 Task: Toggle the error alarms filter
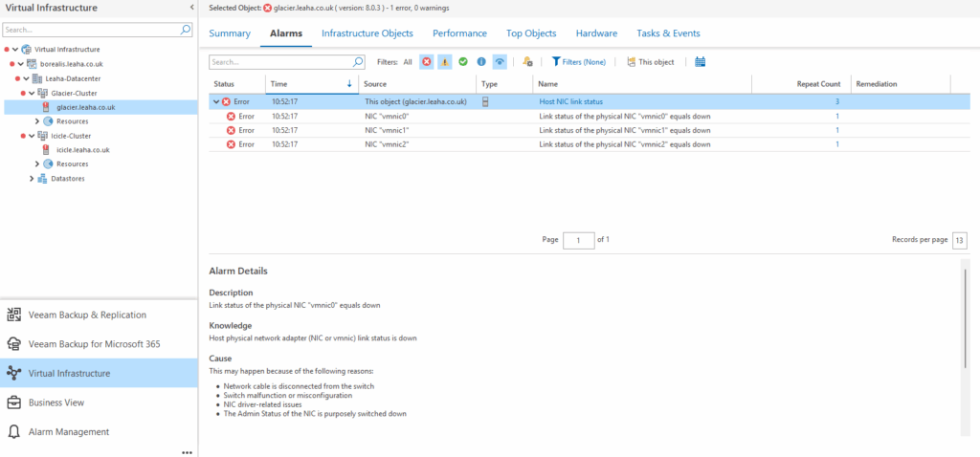426,62
